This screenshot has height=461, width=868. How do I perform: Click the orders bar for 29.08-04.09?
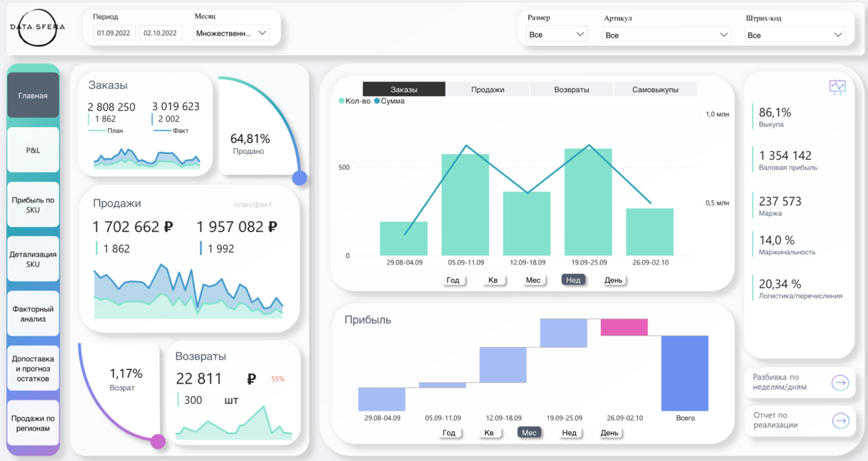pyautogui.click(x=404, y=238)
